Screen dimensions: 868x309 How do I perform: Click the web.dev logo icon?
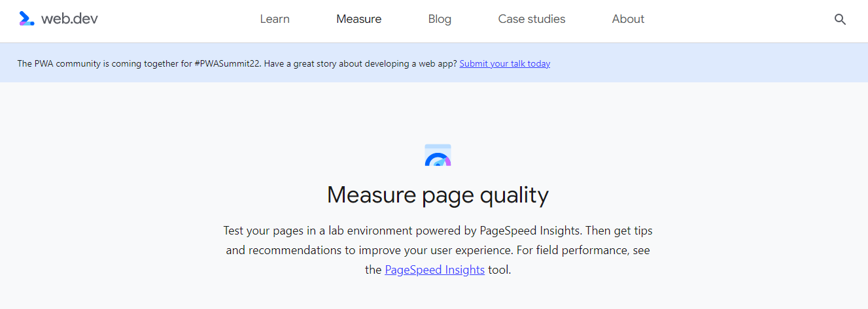coord(27,19)
